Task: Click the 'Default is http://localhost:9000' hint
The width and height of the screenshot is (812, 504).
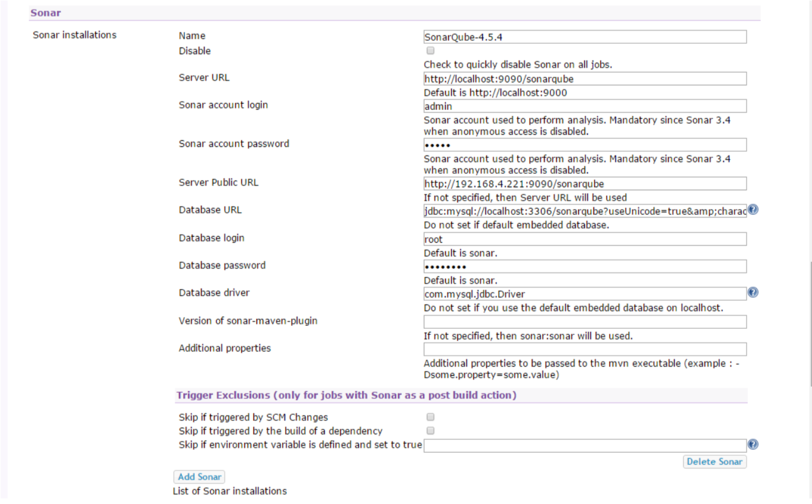Action: [x=495, y=93]
